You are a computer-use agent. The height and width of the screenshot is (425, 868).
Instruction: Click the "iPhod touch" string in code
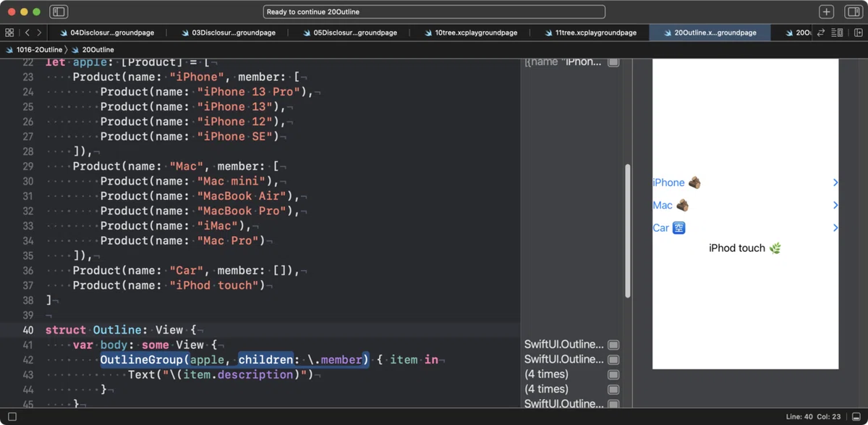click(213, 285)
